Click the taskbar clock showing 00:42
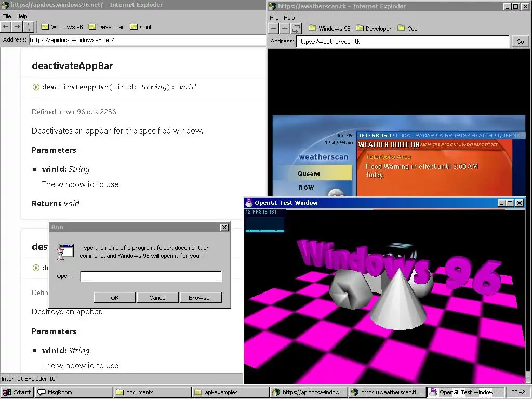This screenshot has height=399, width=532. [x=518, y=392]
